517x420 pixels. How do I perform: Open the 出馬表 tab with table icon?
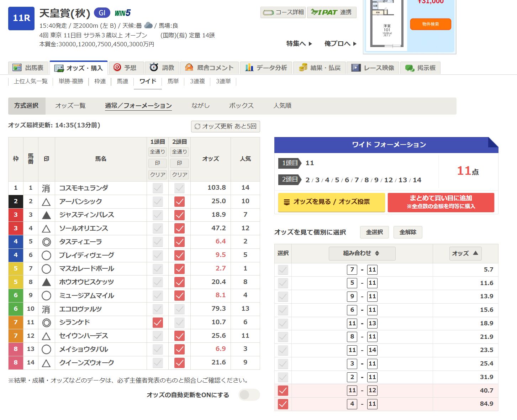tap(28, 68)
